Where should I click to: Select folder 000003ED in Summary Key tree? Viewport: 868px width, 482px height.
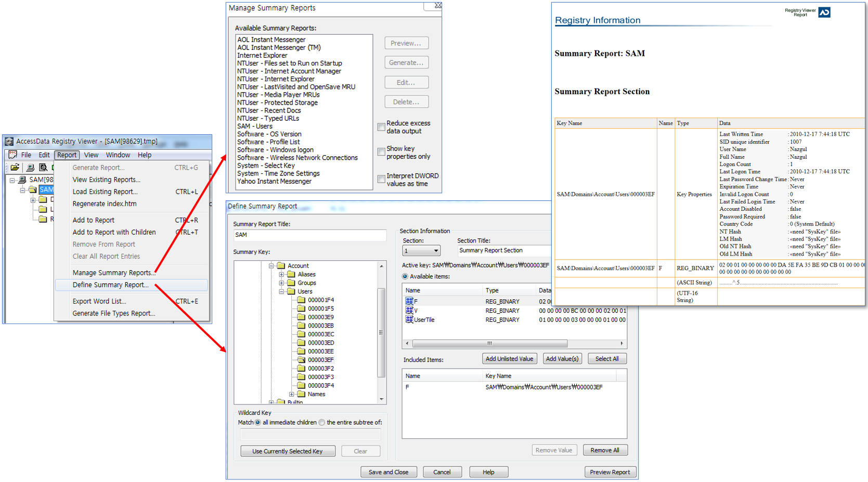click(x=316, y=343)
